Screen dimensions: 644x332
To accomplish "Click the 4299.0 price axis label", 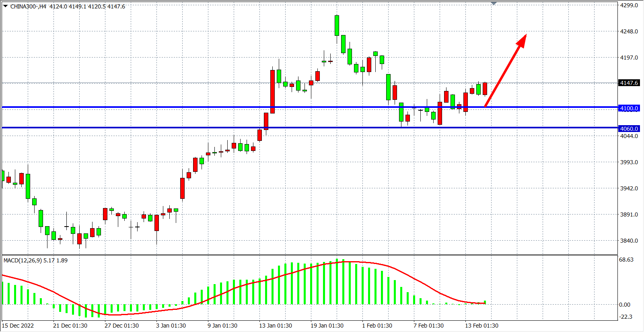I will click(629, 5).
